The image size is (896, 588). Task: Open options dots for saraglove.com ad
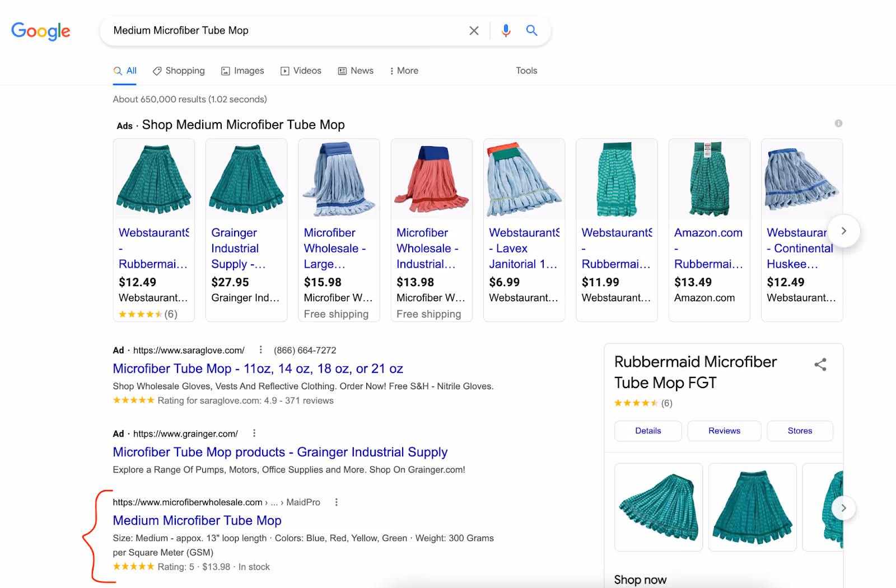coord(260,350)
